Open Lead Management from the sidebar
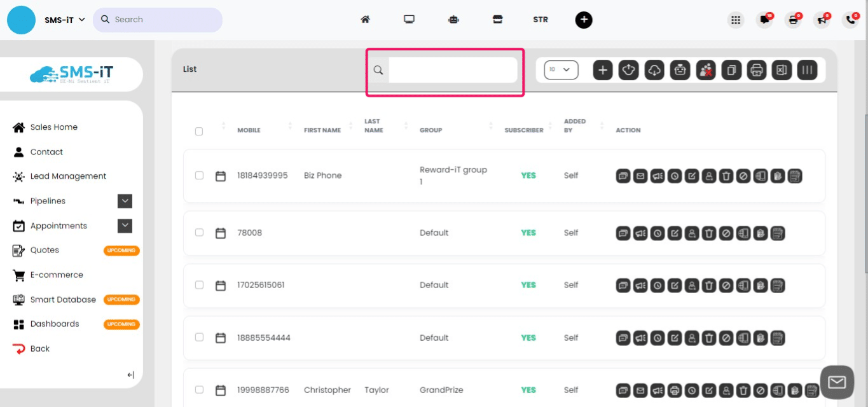 tap(67, 176)
